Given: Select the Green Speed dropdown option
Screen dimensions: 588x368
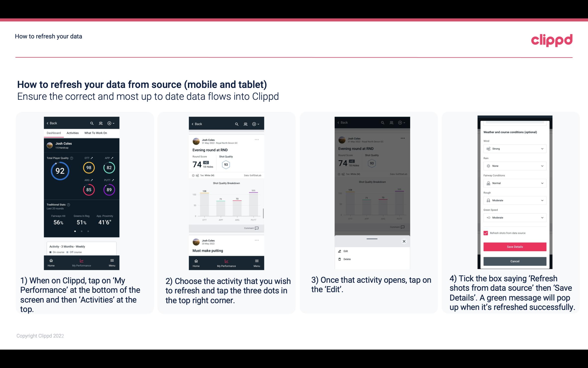Looking at the screenshot, I should [x=514, y=217].
